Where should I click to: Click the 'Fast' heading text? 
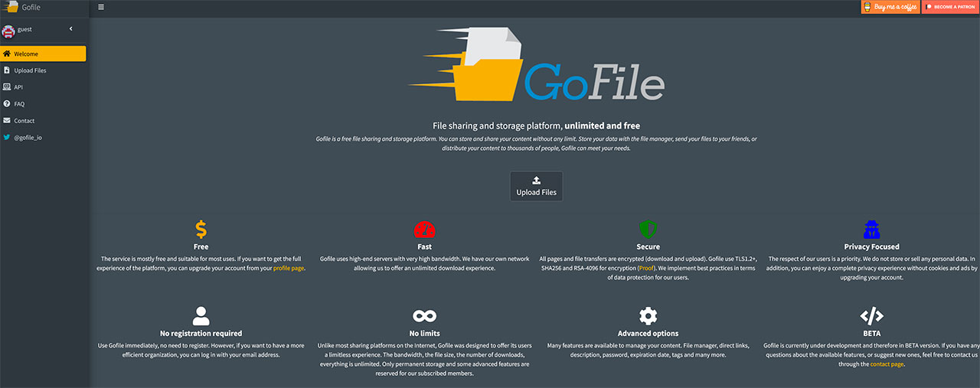424,247
